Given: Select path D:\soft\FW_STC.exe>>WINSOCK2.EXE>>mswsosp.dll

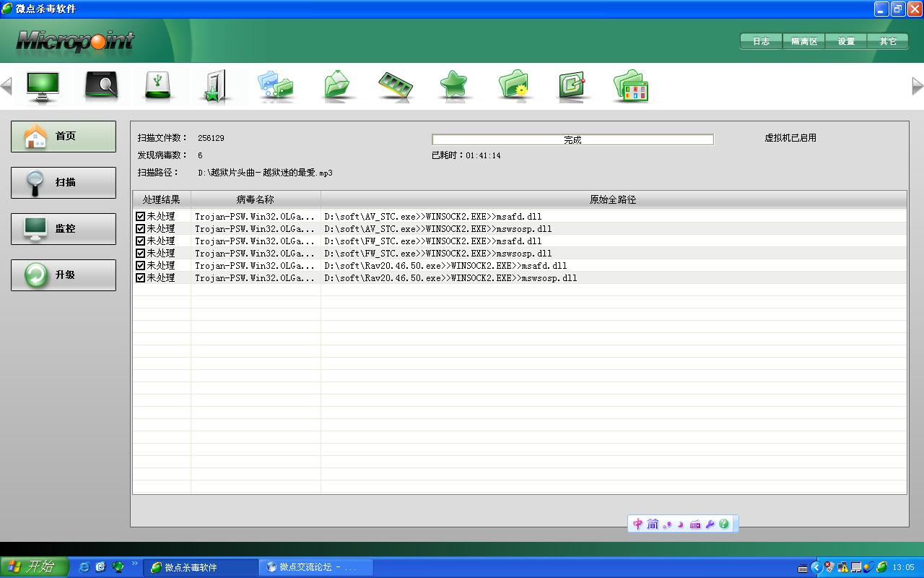Looking at the screenshot, I should tap(438, 253).
